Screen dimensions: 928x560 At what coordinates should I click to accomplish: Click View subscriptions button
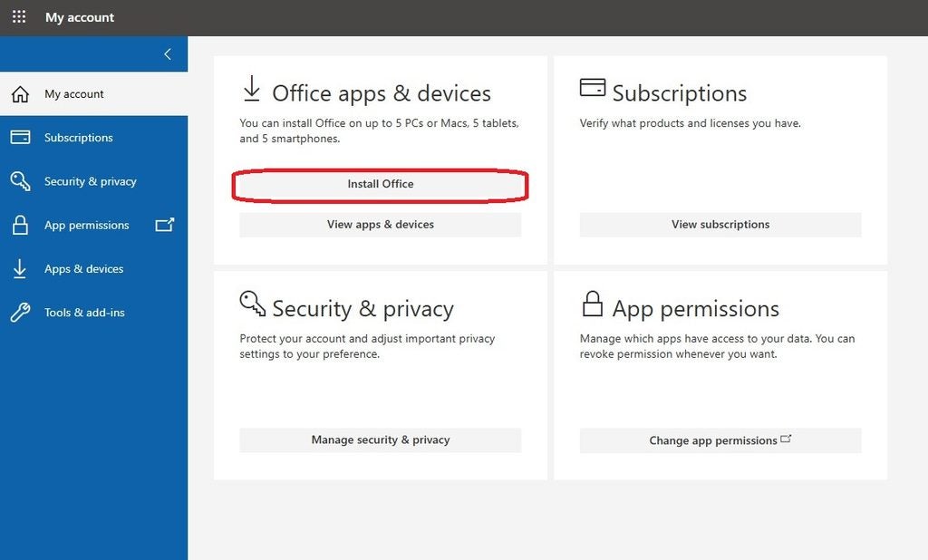point(720,225)
